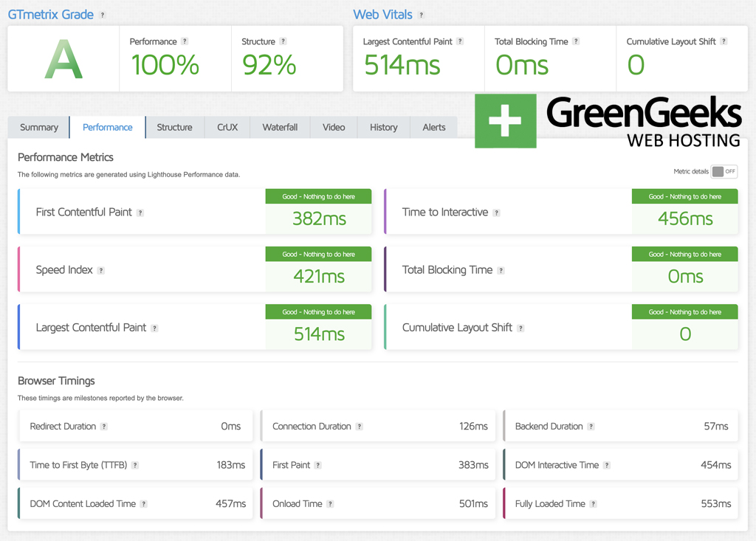Click Time to First Byte help icon
Viewport: 756px width, 541px height.
coord(135,465)
